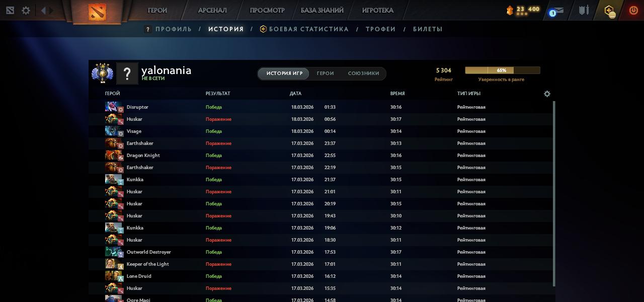Select the История игр toggle
The width and height of the screenshot is (644, 302).
[284, 73]
